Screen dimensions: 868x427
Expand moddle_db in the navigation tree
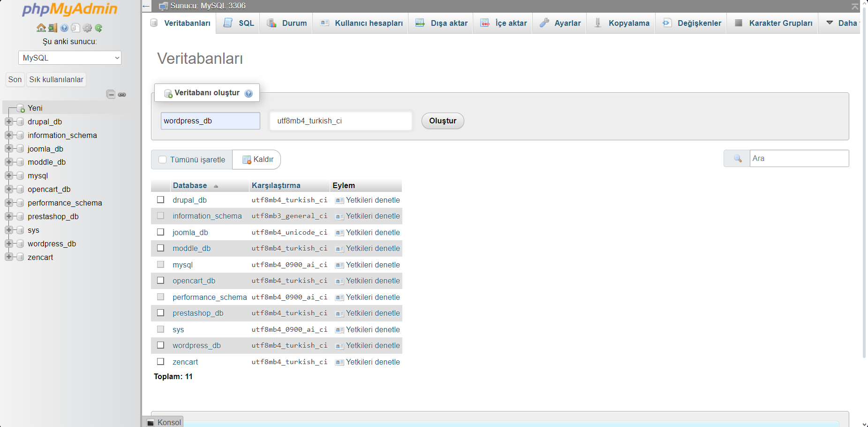point(8,162)
